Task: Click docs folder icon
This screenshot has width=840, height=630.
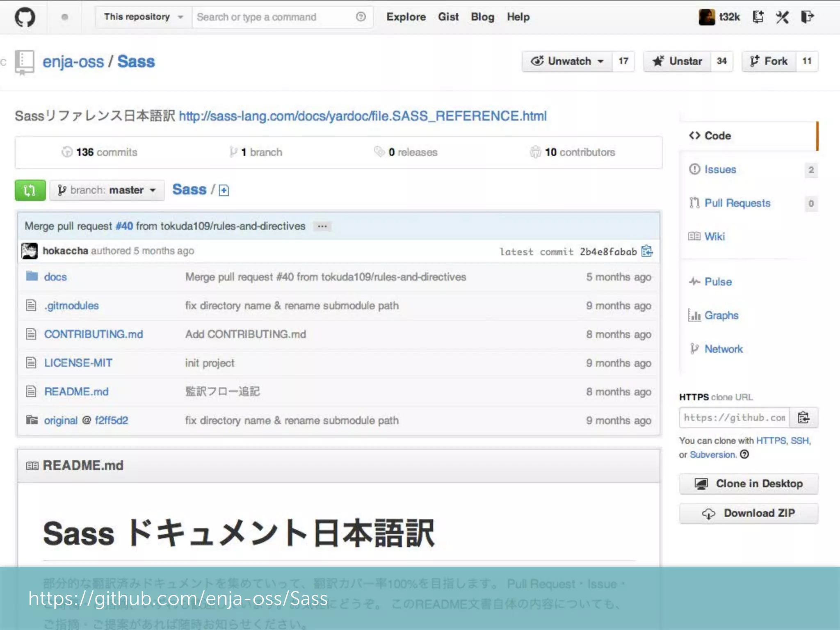Action: [32, 276]
